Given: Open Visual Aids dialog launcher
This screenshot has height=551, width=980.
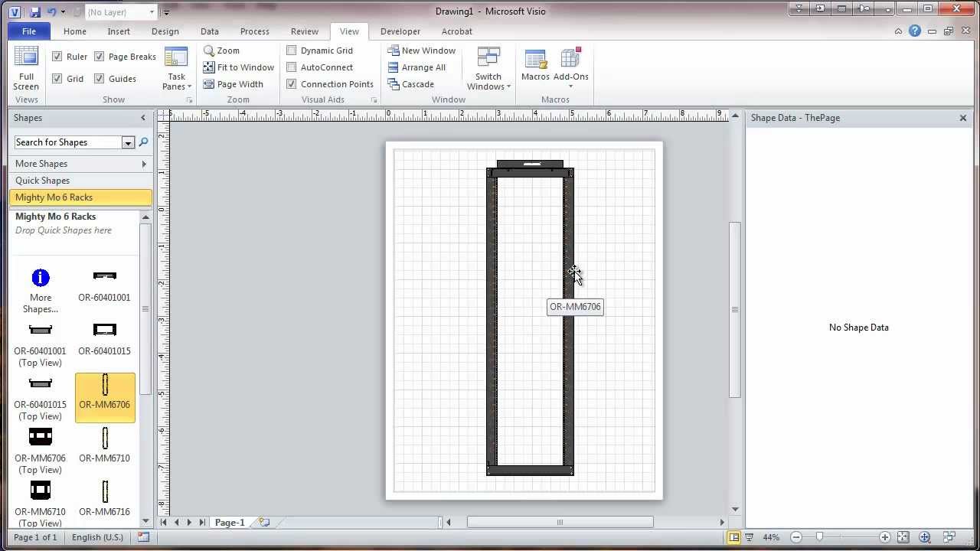Looking at the screenshot, I should point(374,100).
